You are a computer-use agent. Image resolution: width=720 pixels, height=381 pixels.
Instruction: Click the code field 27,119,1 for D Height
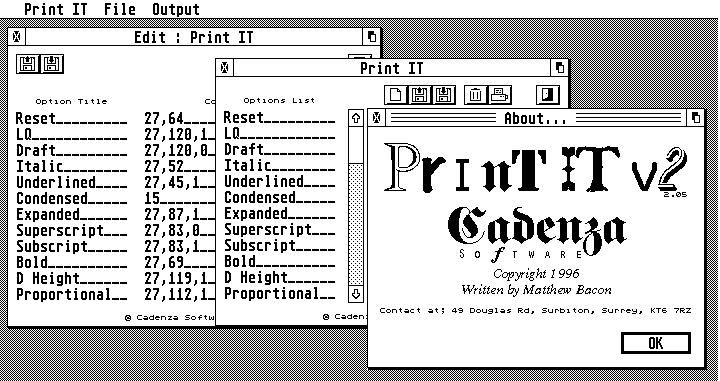(180, 279)
